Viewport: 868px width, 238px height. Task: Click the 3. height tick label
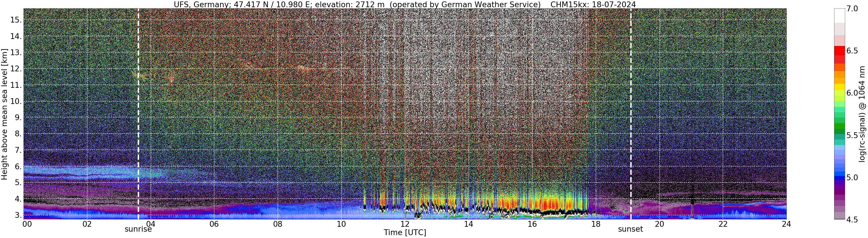click(x=18, y=215)
